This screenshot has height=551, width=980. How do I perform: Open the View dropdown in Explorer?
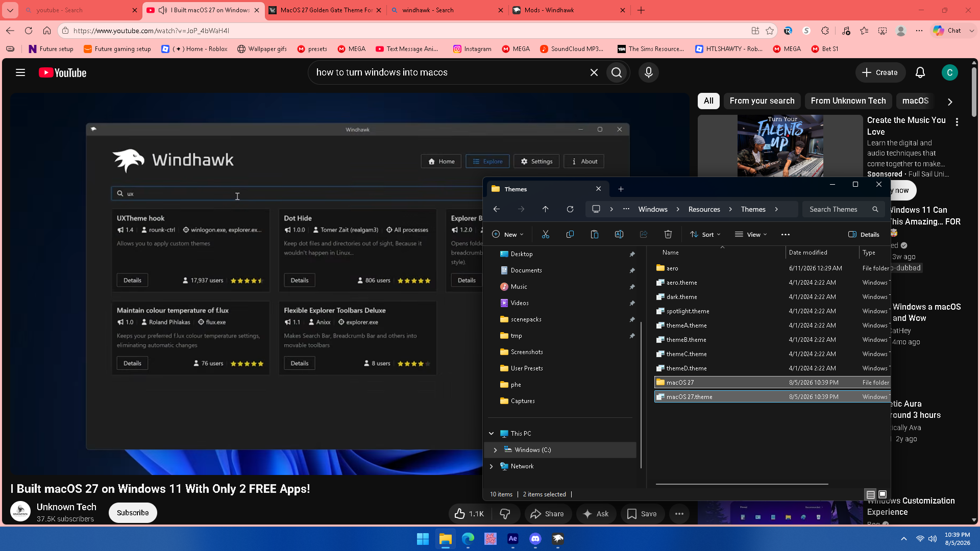pyautogui.click(x=751, y=235)
